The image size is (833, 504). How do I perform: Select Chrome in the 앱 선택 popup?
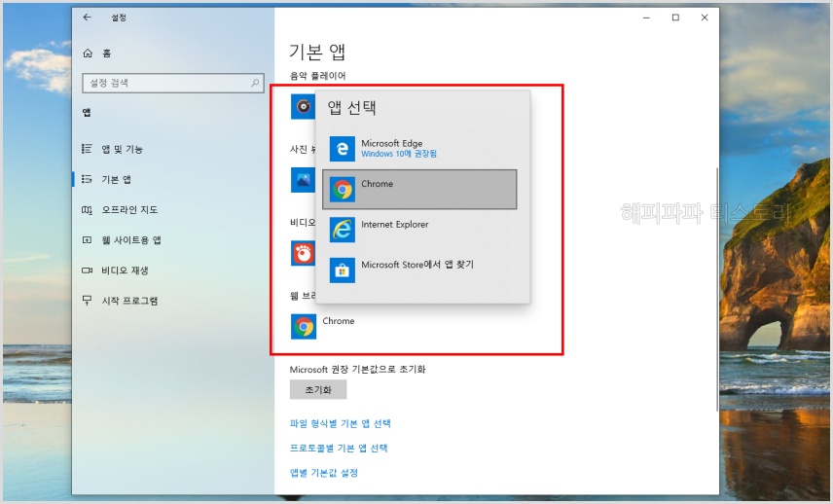point(419,189)
